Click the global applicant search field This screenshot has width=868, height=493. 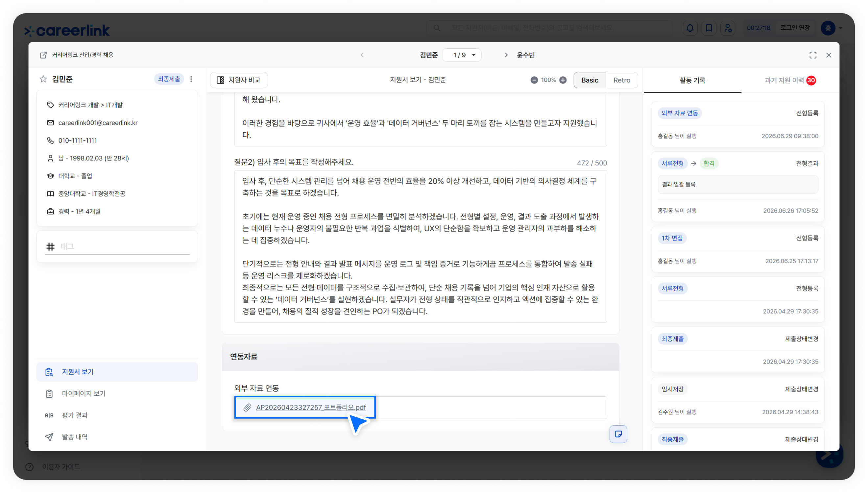coord(549,28)
